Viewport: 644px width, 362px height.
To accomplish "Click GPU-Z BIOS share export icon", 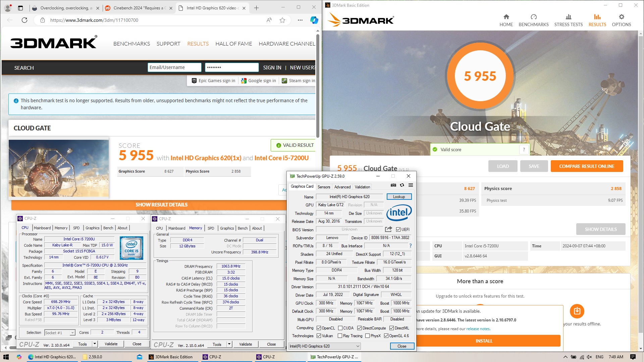I will 388,229.
